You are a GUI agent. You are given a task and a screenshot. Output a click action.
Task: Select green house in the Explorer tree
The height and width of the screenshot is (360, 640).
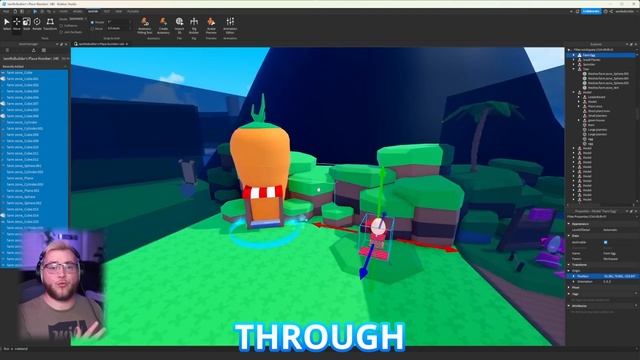pos(596,120)
